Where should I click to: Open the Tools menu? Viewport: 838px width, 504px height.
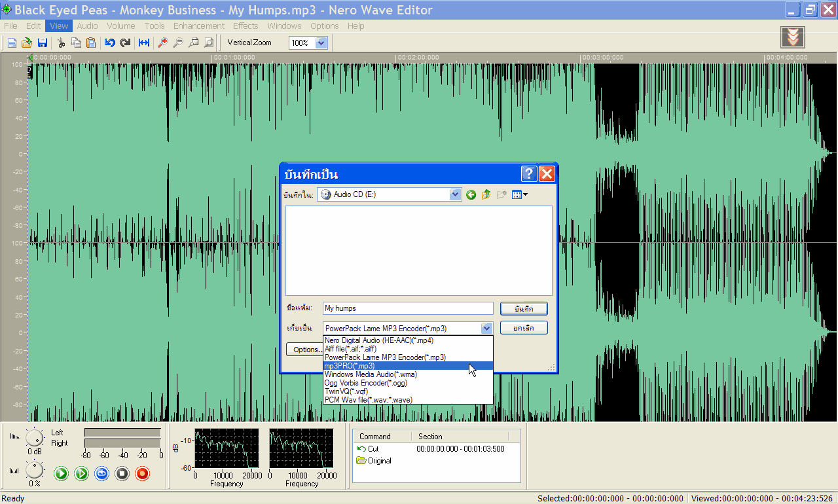(155, 26)
